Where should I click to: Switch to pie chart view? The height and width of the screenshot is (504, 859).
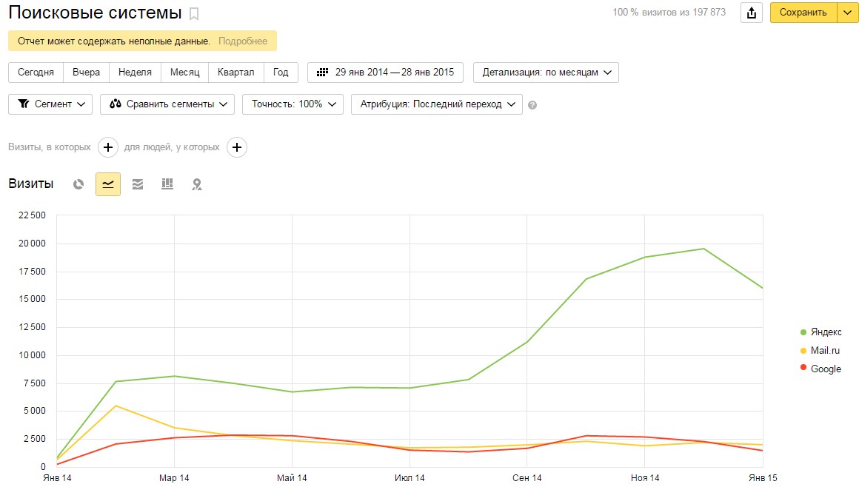tap(78, 184)
